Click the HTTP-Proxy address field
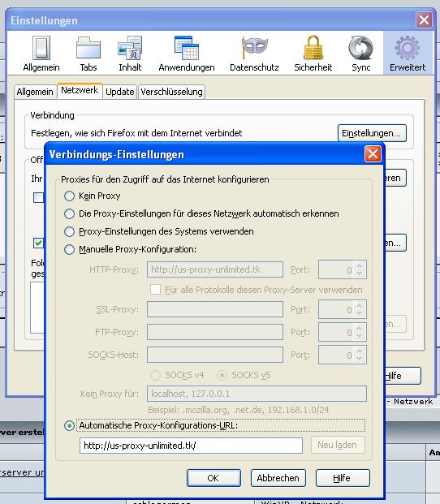 point(215,269)
